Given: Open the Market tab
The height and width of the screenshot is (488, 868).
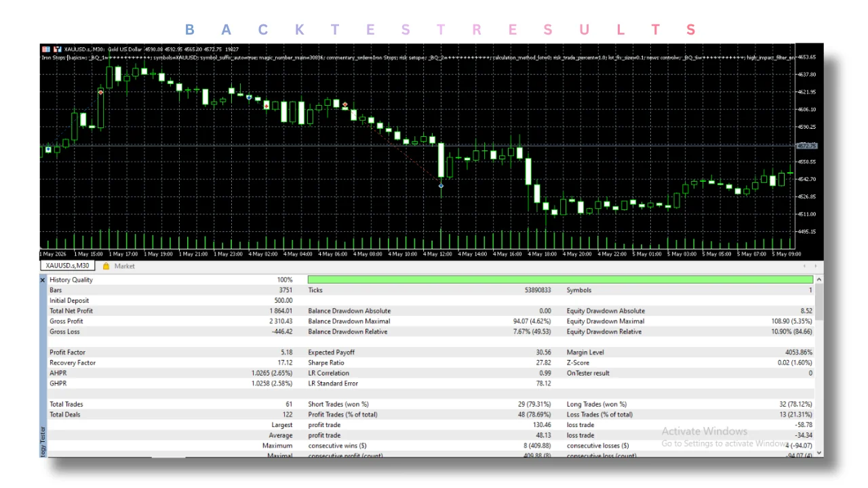Looking at the screenshot, I should 119,266.
